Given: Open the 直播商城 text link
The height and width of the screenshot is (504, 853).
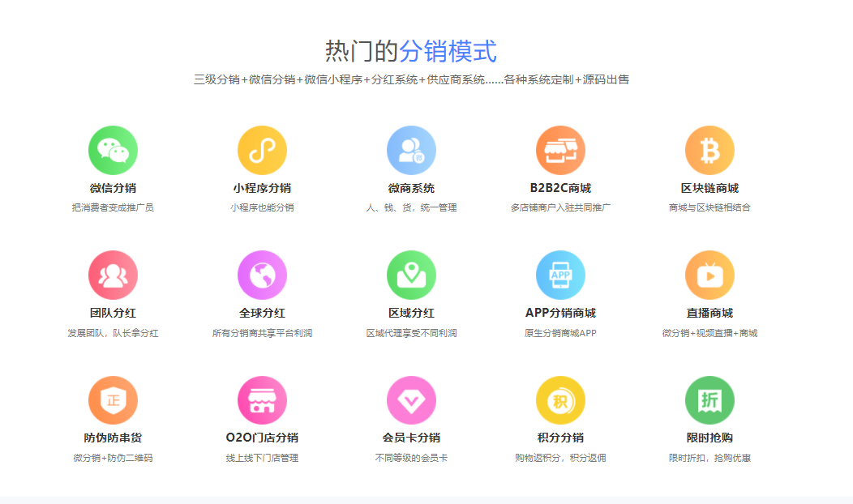Looking at the screenshot, I should 709,311.
